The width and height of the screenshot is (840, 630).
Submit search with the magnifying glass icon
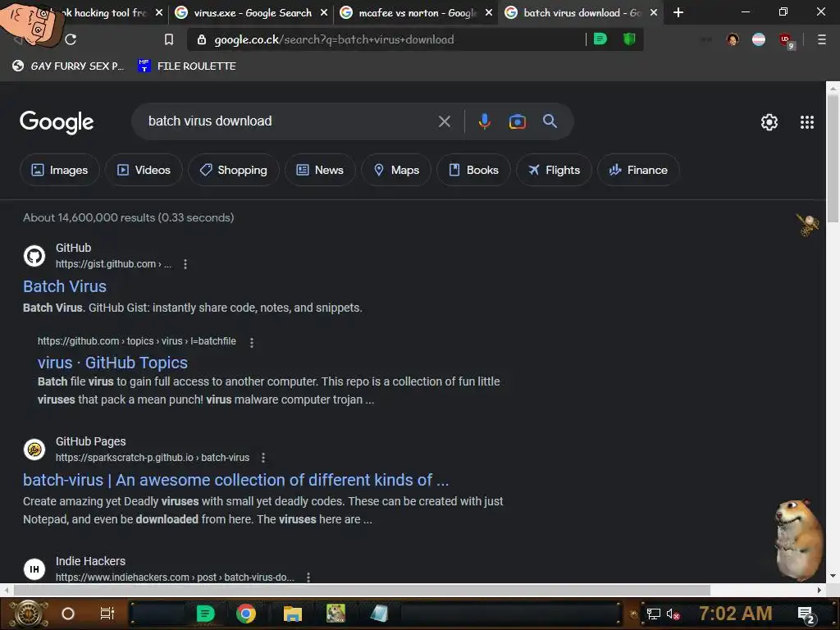click(x=550, y=121)
